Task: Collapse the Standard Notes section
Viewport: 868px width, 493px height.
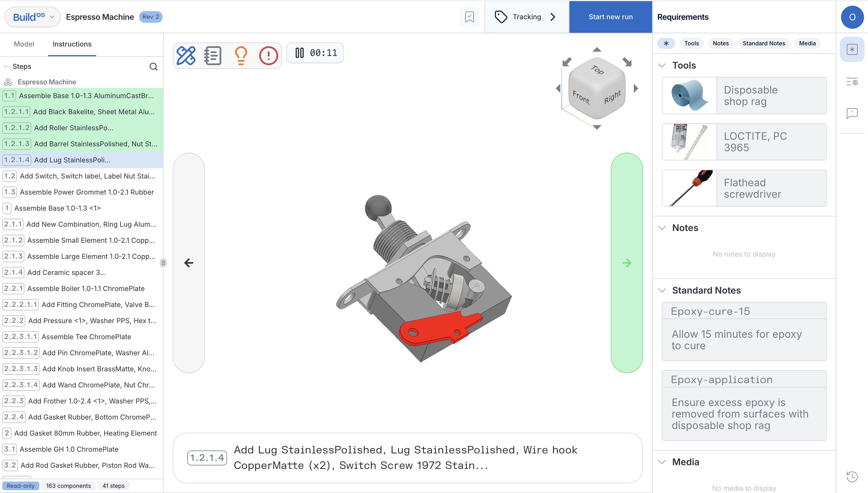Action: pyautogui.click(x=662, y=290)
